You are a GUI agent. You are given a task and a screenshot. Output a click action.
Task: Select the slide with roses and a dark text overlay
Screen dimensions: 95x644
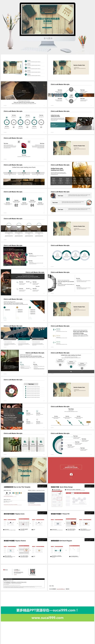[x=24, y=363]
